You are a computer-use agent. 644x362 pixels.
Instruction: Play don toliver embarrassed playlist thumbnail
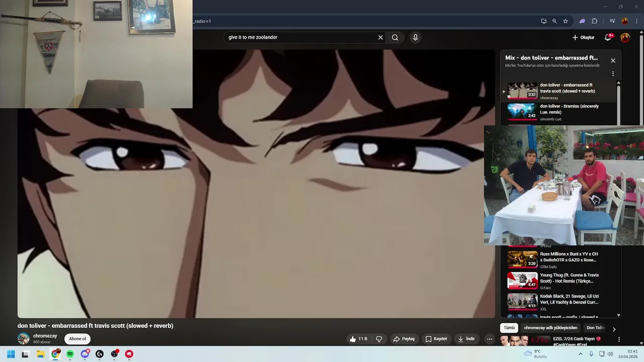point(522,91)
